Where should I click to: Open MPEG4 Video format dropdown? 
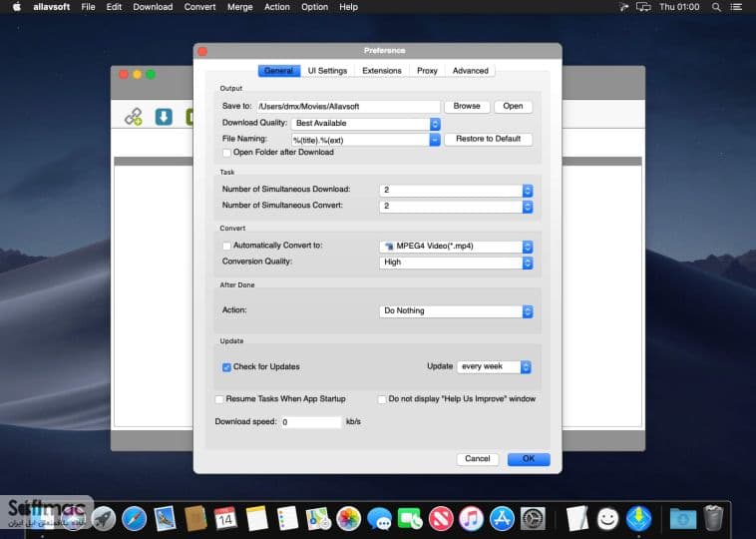(456, 247)
